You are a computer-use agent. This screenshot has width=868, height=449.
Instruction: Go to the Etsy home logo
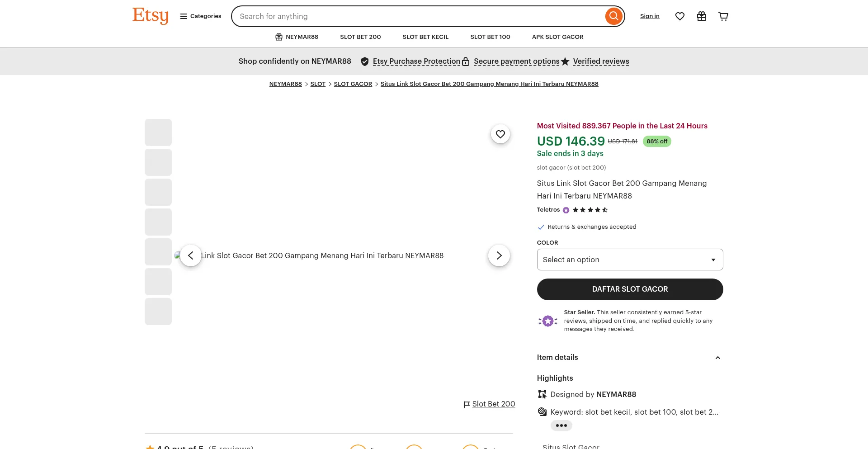150,16
